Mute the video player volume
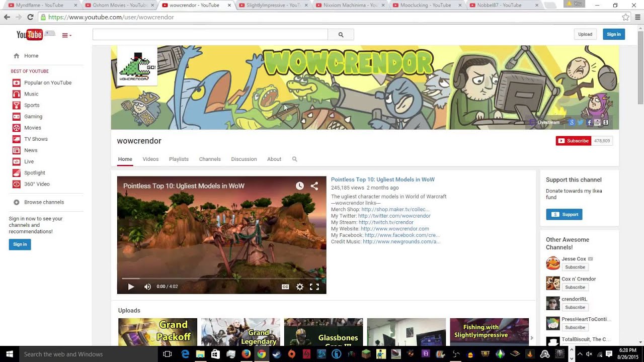Screen dimensions: 644x362 point(147,287)
